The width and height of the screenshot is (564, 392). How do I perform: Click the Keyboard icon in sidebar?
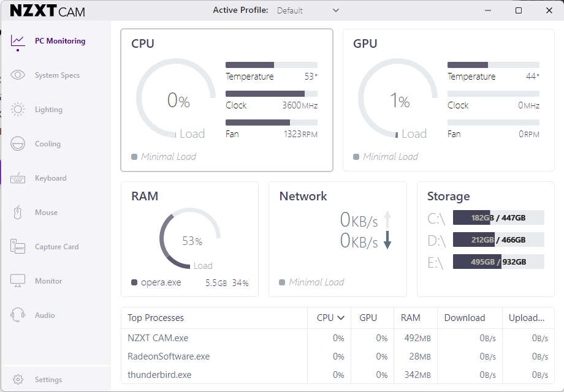tap(18, 178)
